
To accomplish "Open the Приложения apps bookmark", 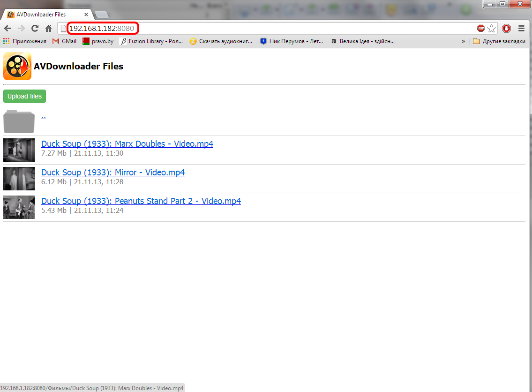I will click(x=25, y=41).
